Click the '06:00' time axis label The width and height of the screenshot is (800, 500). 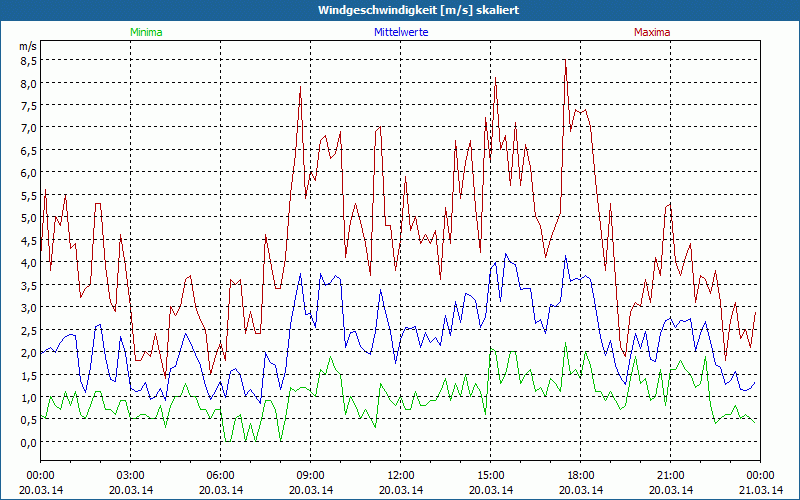pos(220,476)
